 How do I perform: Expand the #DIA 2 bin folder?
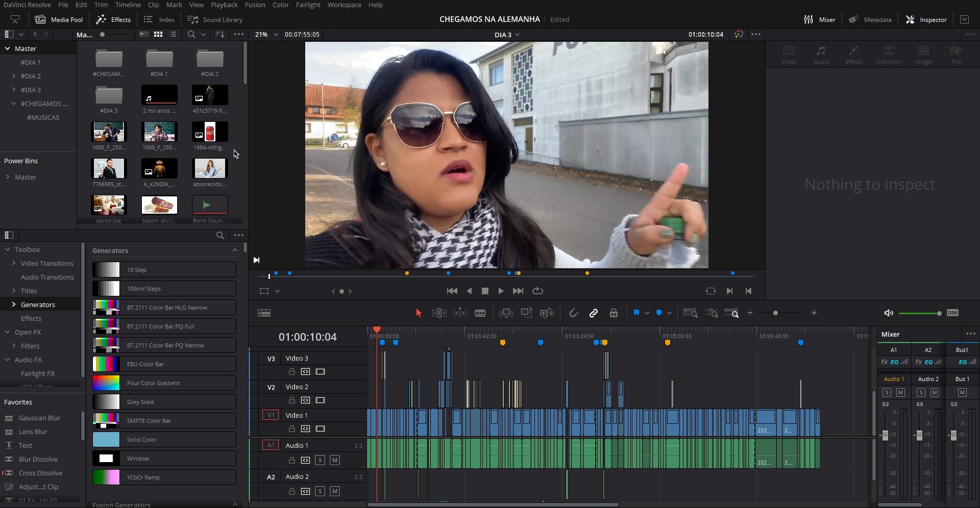tap(14, 76)
